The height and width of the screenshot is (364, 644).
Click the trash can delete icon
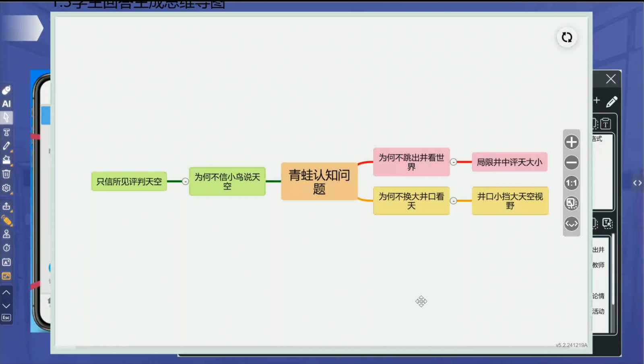tap(6, 174)
